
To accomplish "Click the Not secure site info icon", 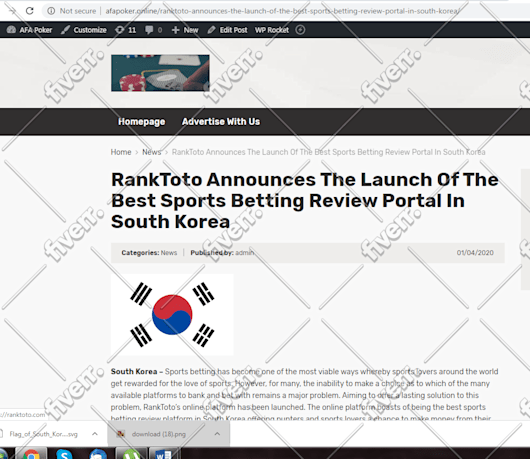I will (51, 11).
